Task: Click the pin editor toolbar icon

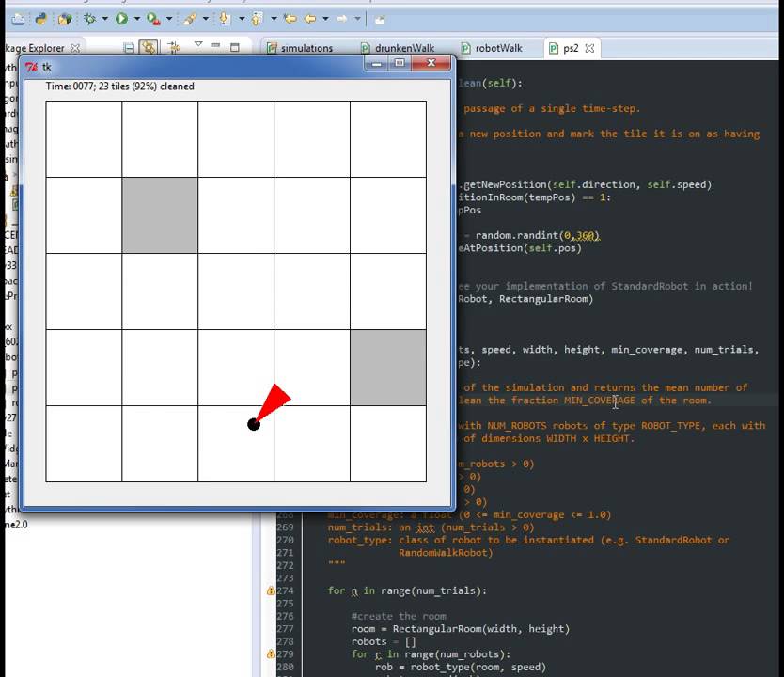Action: coord(380,20)
